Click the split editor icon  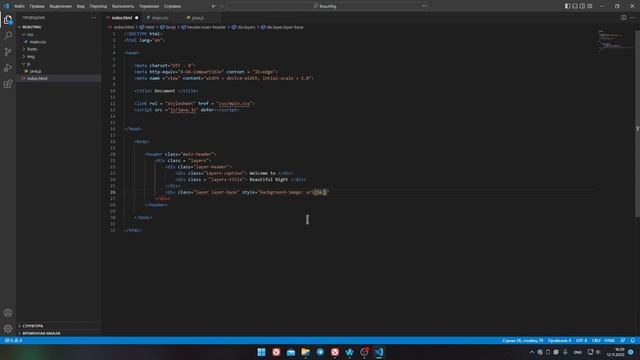[x=624, y=18]
